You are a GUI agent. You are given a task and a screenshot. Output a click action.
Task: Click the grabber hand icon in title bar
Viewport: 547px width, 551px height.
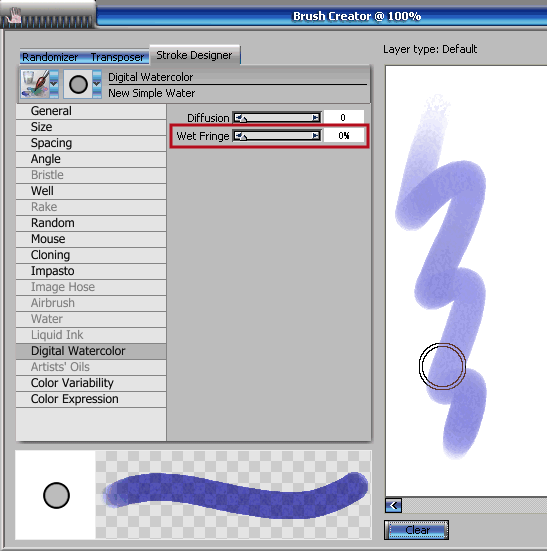[14, 15]
